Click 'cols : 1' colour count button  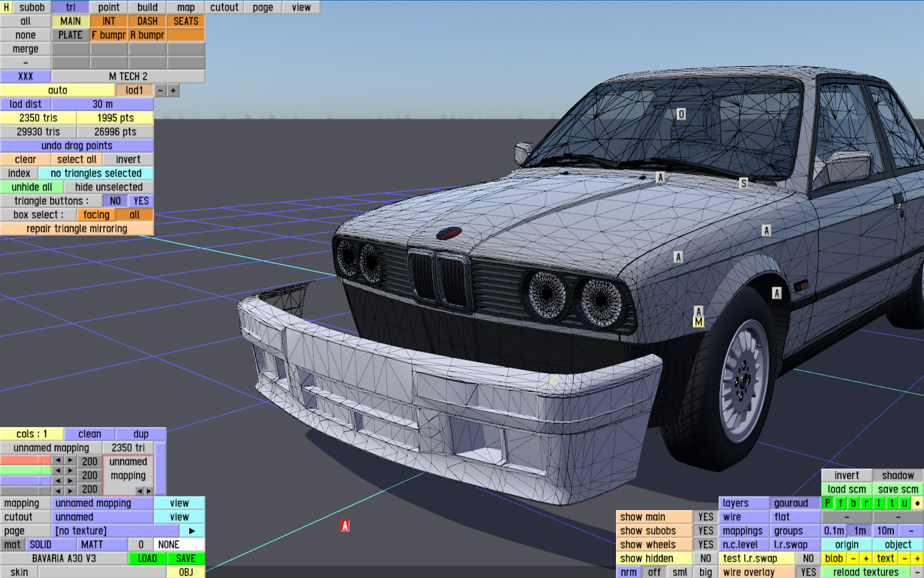32,434
